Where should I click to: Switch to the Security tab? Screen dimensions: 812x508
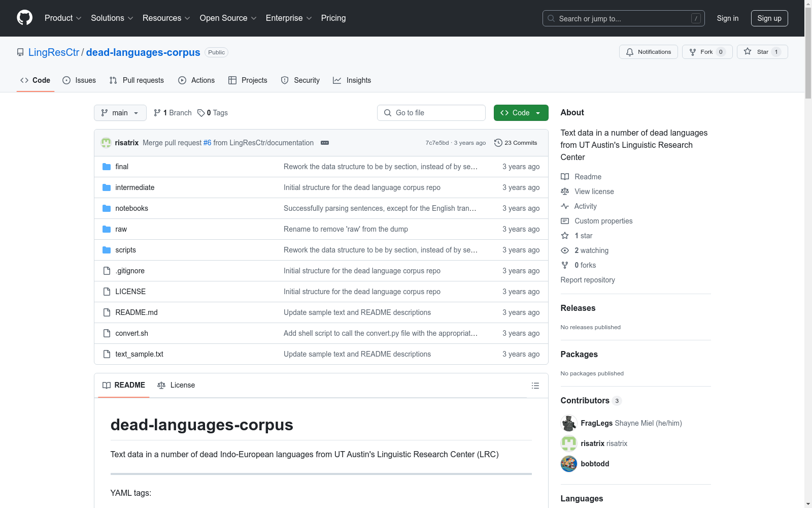300,80
